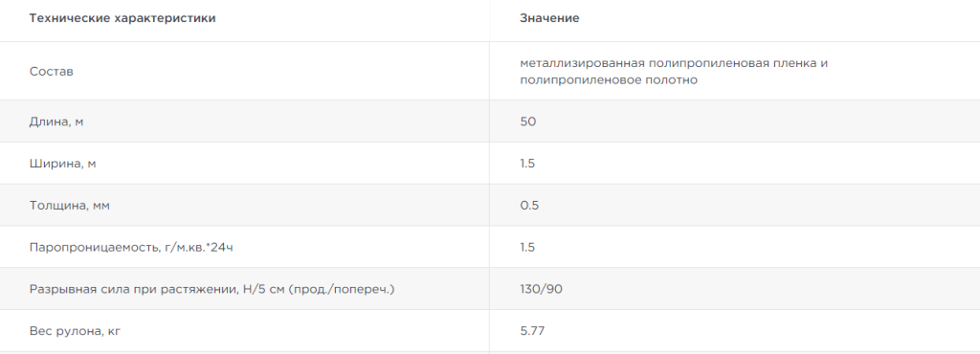
Task: Click the vapor permeability value 1.5
Action: click(x=527, y=247)
